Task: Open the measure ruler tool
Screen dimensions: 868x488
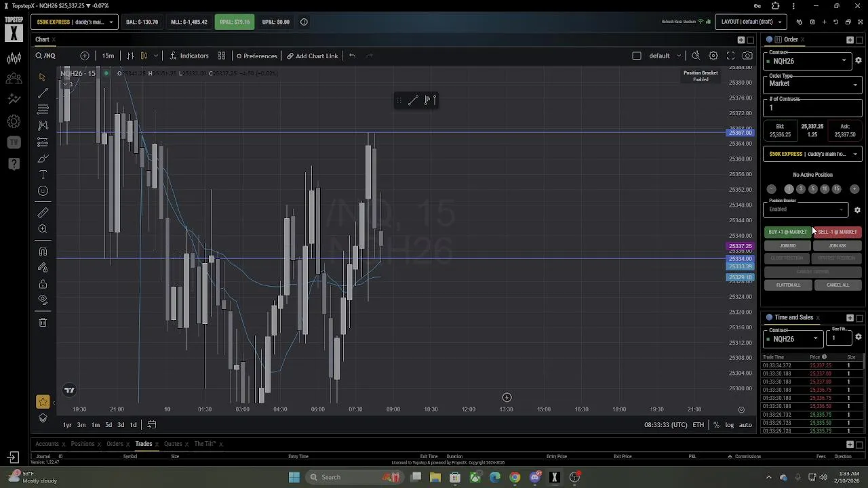Action: click(x=43, y=213)
